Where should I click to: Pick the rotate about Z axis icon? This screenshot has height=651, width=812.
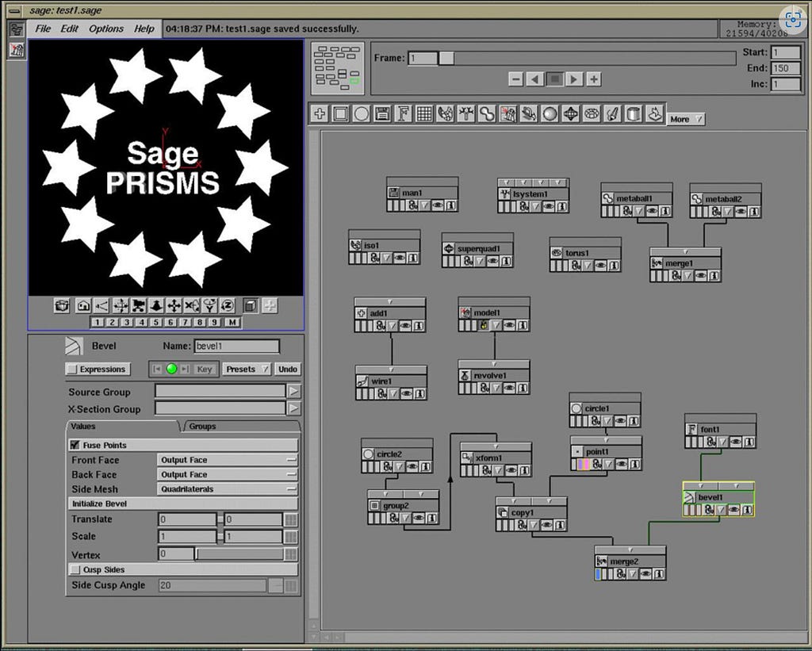(x=228, y=306)
